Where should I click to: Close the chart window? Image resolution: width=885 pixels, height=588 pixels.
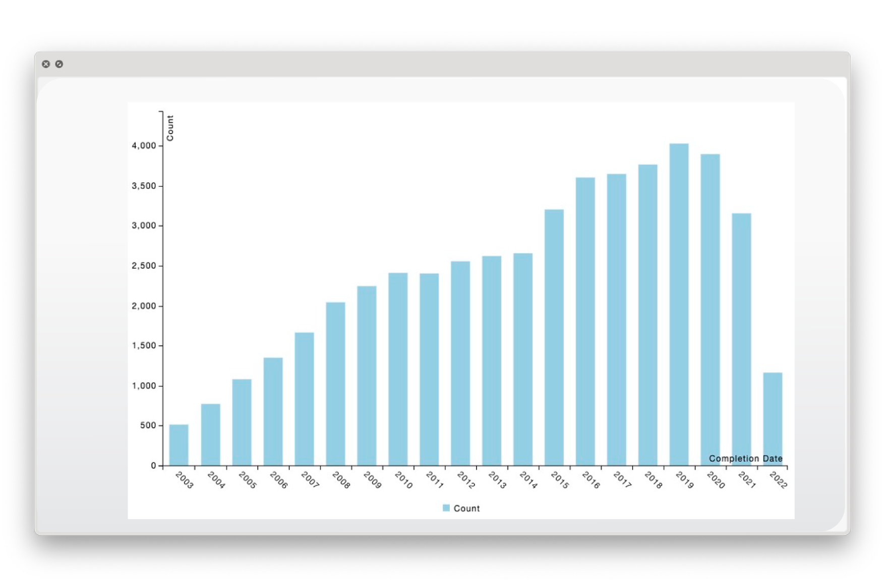point(46,64)
